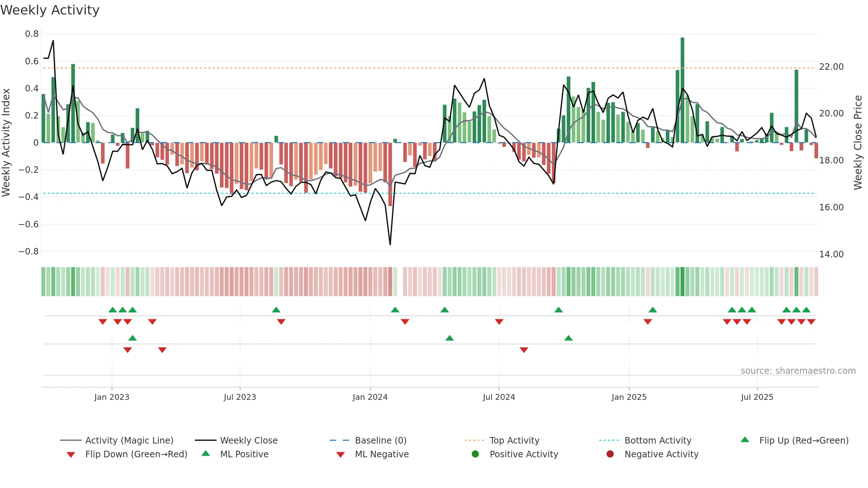Toggle Bottom Activity legend entry
Viewport: 868px width, 488px height.
[x=645, y=440]
